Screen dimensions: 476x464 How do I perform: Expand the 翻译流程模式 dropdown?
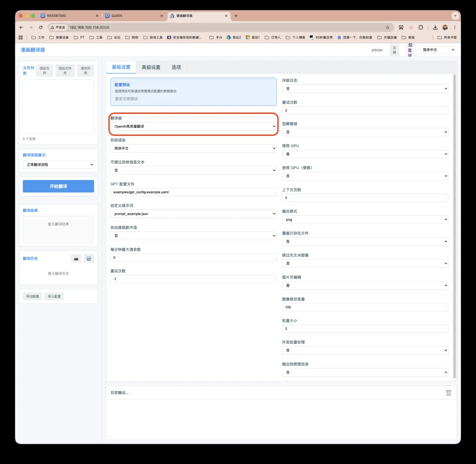tap(58, 165)
